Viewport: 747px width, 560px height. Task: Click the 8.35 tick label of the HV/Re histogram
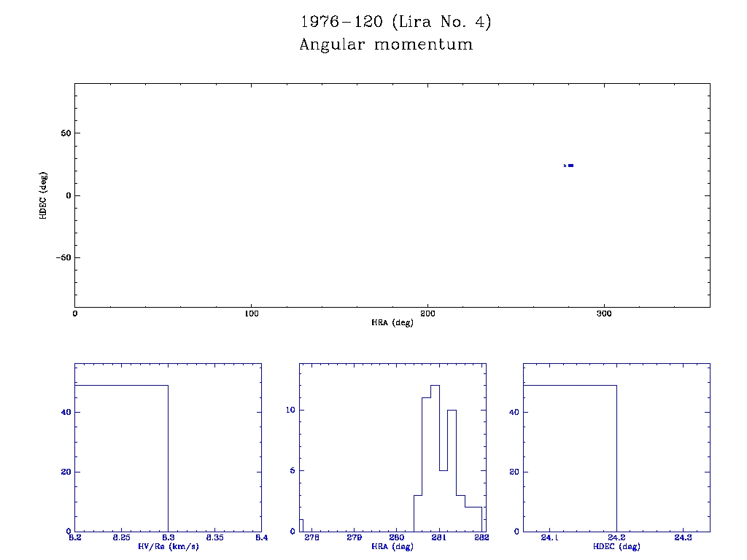pos(214,538)
